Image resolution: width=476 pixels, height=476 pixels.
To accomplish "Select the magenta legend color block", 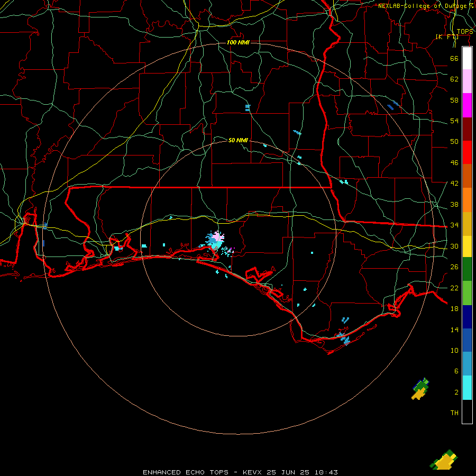I will coord(467,105).
